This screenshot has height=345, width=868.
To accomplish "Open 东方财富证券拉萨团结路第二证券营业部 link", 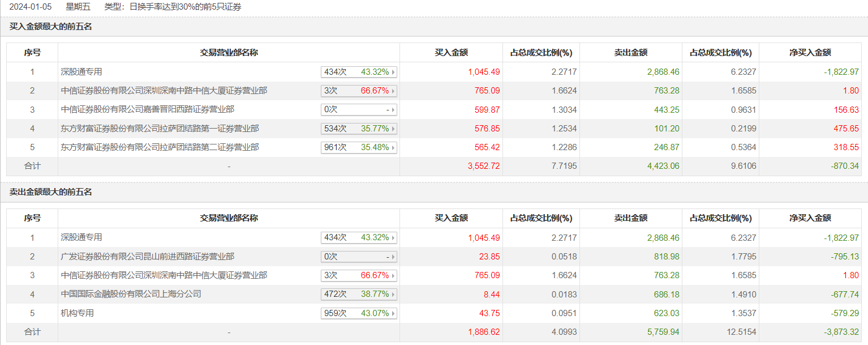I will pos(160,147).
